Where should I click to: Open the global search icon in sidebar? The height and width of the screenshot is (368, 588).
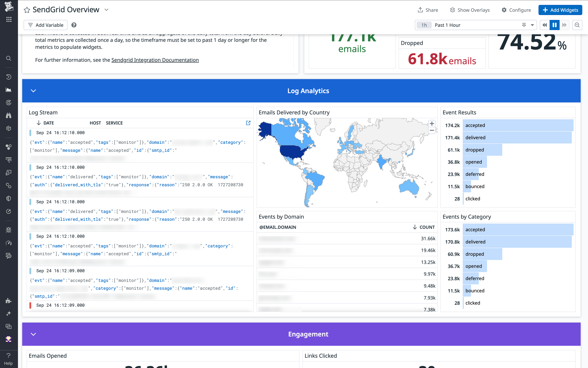[x=9, y=58]
